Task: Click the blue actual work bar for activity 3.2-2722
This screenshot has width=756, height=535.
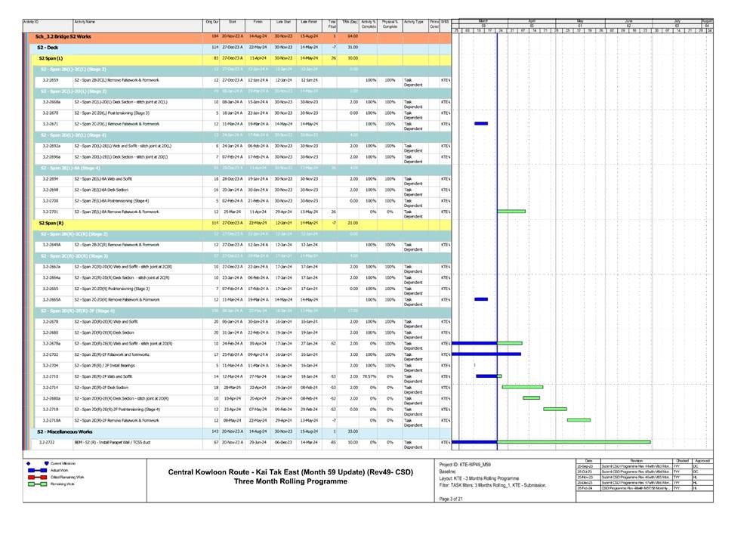Action: tap(474, 442)
